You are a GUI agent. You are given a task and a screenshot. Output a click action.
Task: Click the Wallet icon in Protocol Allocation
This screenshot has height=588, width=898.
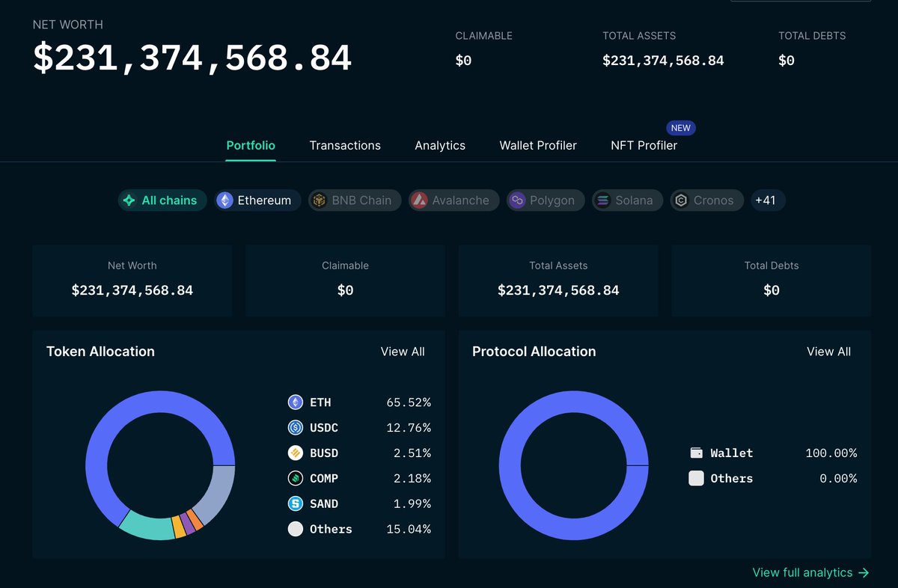coord(696,453)
